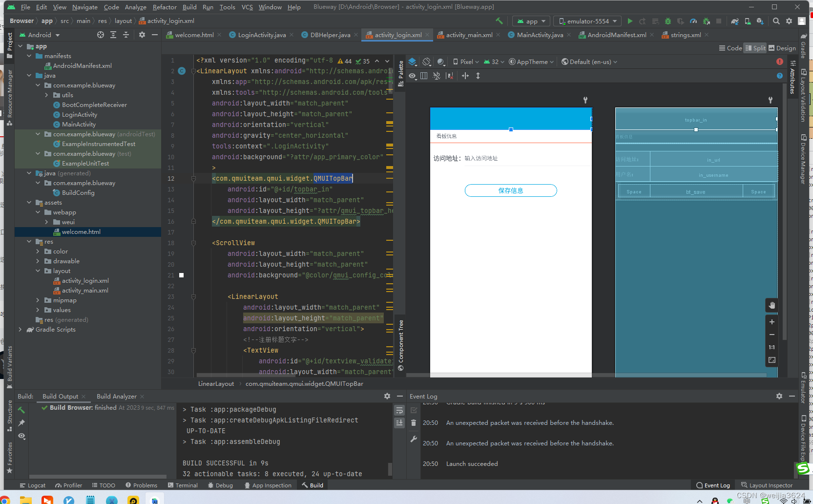Open the Refactor menu
Viewport: 813px width, 504px height.
click(165, 7)
